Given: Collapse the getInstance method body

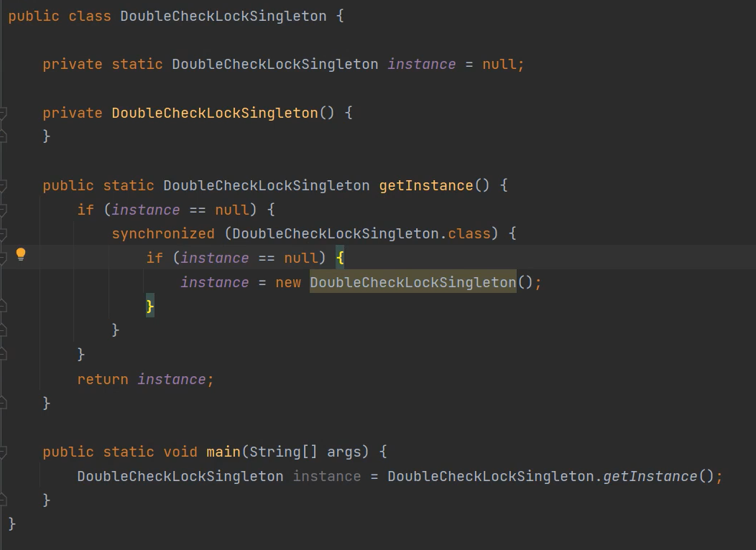Looking at the screenshot, I should pos(4,185).
